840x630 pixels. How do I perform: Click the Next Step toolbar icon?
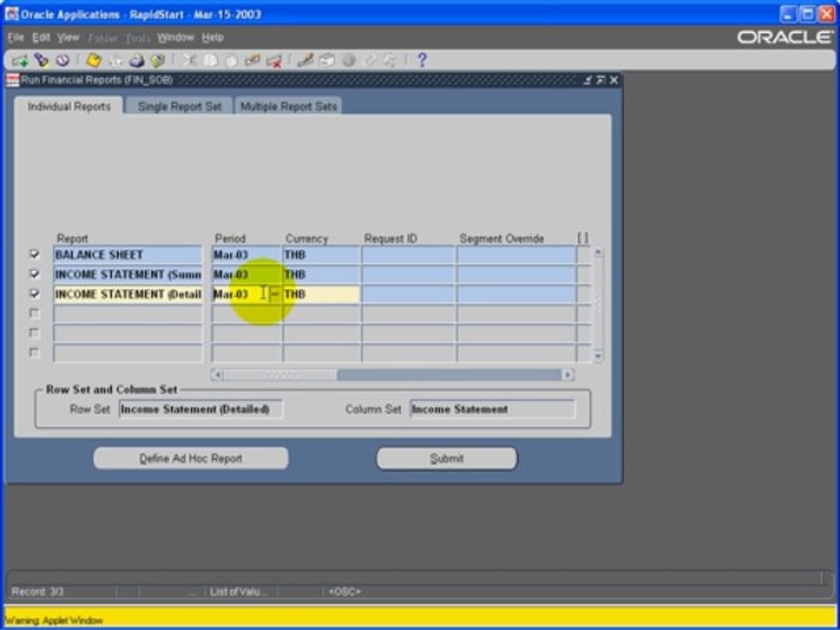[x=115, y=61]
